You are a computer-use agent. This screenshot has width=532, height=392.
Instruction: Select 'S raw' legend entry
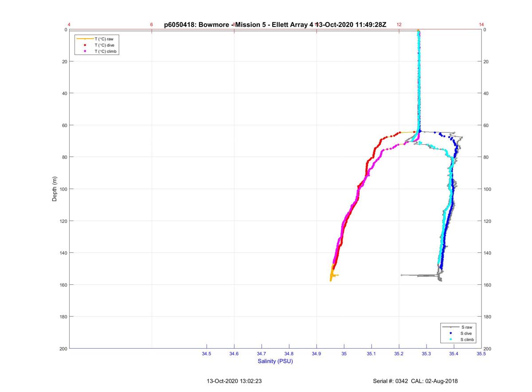click(x=466, y=327)
